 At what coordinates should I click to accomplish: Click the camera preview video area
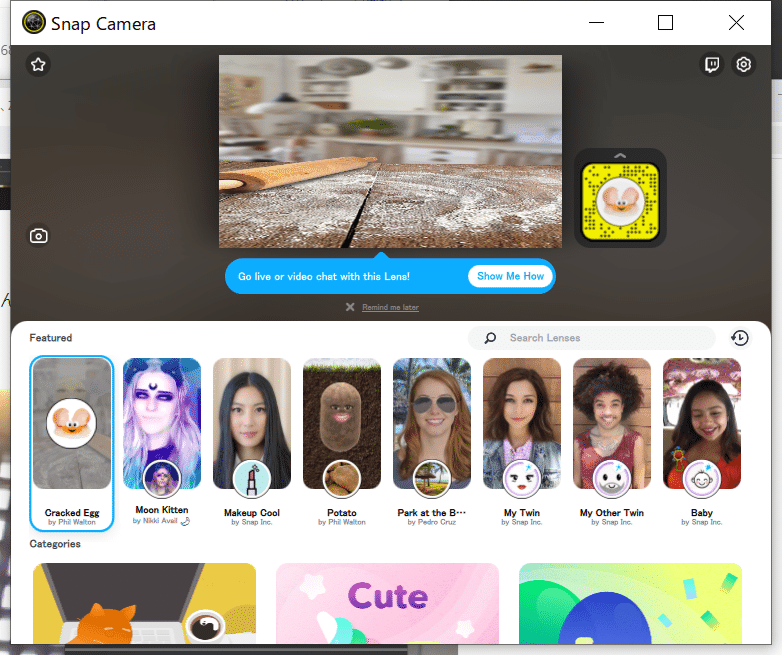[390, 151]
